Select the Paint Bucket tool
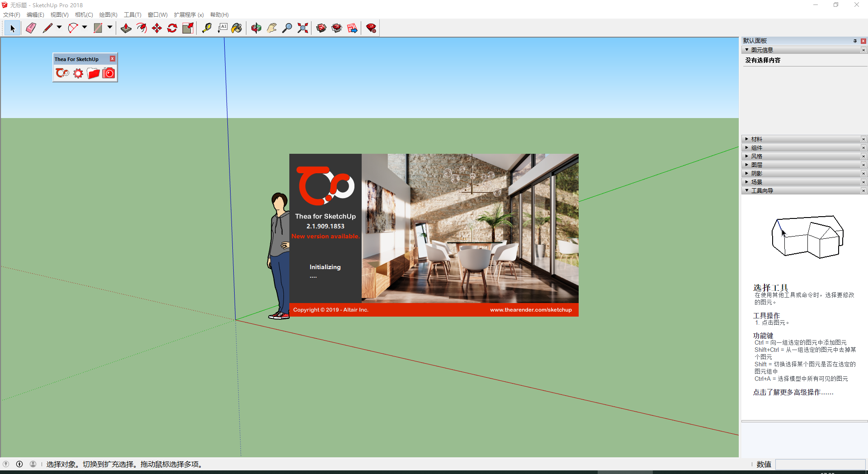The width and height of the screenshot is (868, 474). [237, 28]
